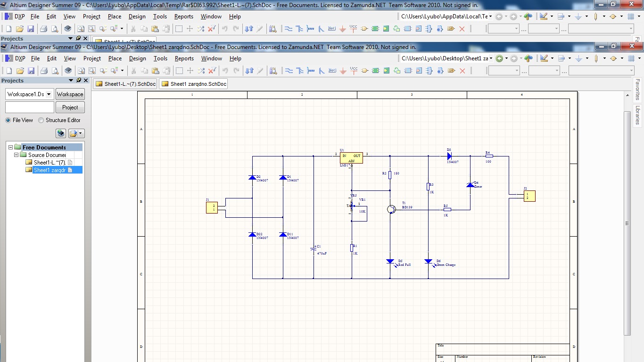Toggle the Projects panel pin icon

[x=79, y=81]
